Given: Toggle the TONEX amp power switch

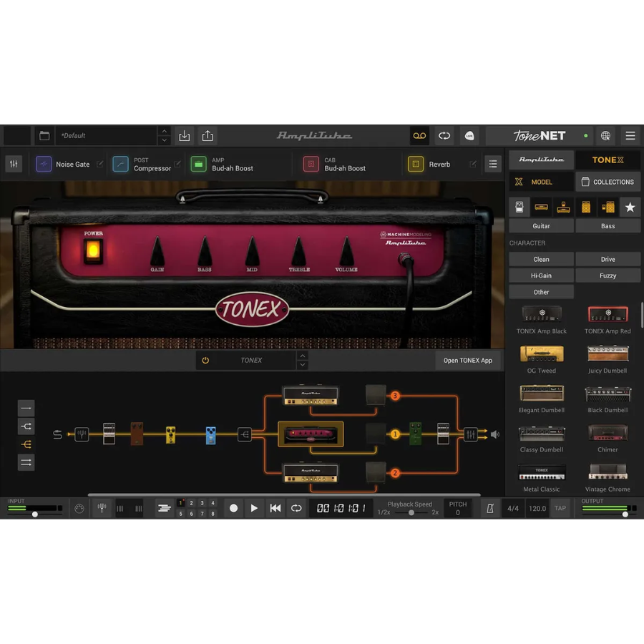Looking at the screenshot, I should pos(93,250).
